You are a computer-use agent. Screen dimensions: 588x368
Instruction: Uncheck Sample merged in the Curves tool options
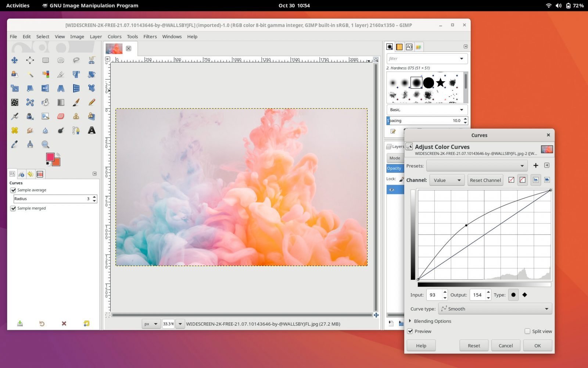click(13, 208)
